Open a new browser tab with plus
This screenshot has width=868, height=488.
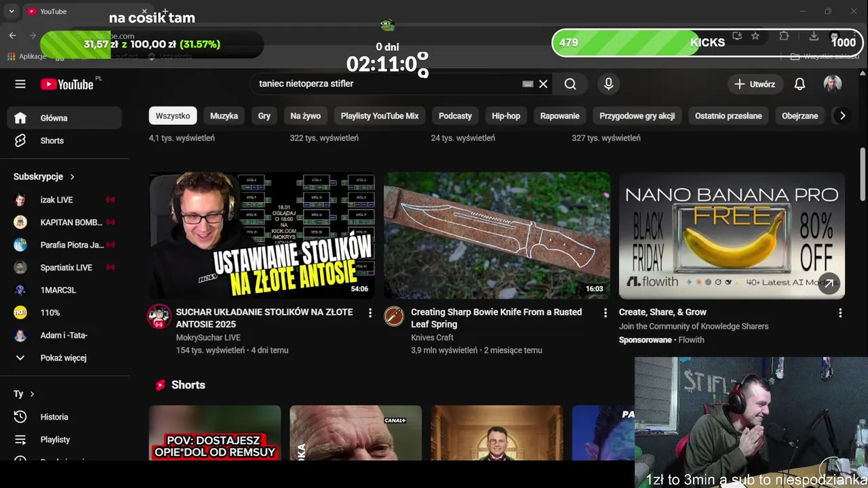(x=165, y=12)
